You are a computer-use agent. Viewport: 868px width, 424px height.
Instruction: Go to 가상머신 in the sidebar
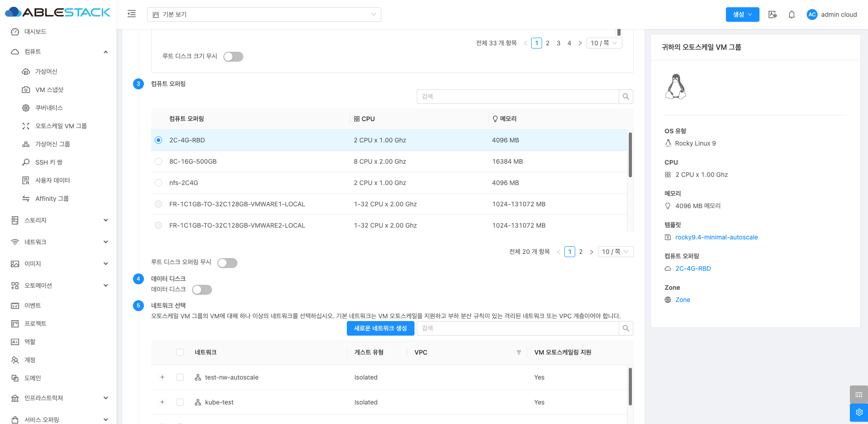tap(46, 72)
